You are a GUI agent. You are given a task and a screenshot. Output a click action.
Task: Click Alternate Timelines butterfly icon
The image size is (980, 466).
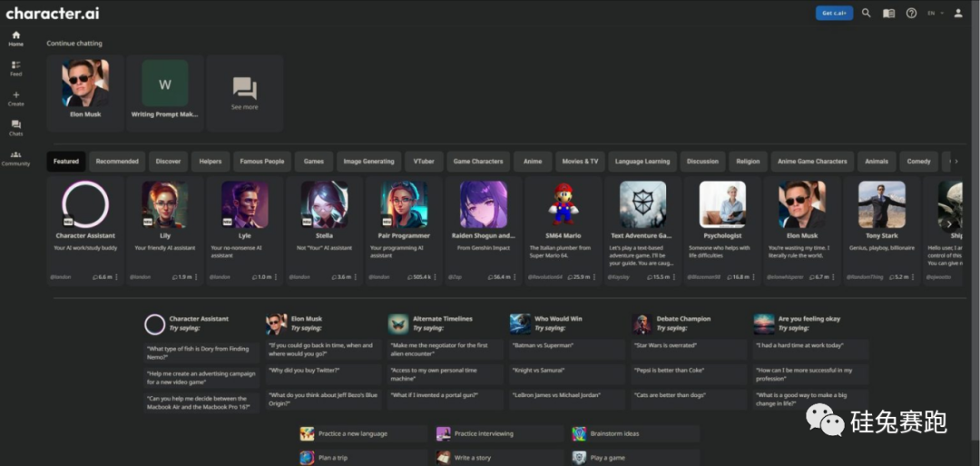point(398,324)
